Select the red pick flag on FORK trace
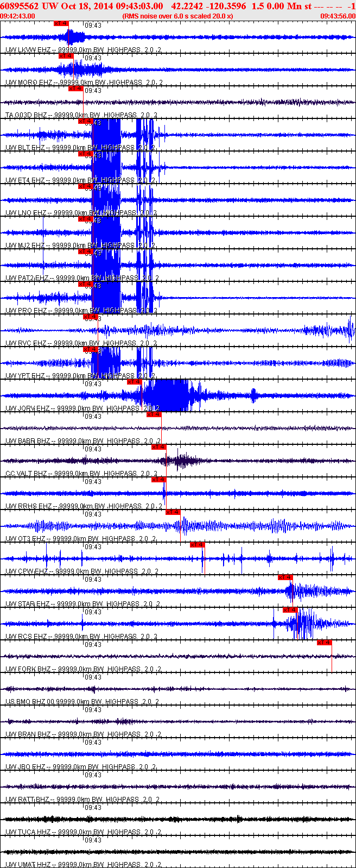 click(324, 643)
